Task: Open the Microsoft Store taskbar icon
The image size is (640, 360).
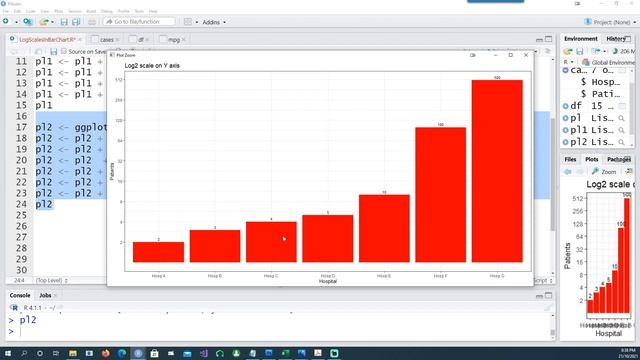Action: tap(154, 353)
